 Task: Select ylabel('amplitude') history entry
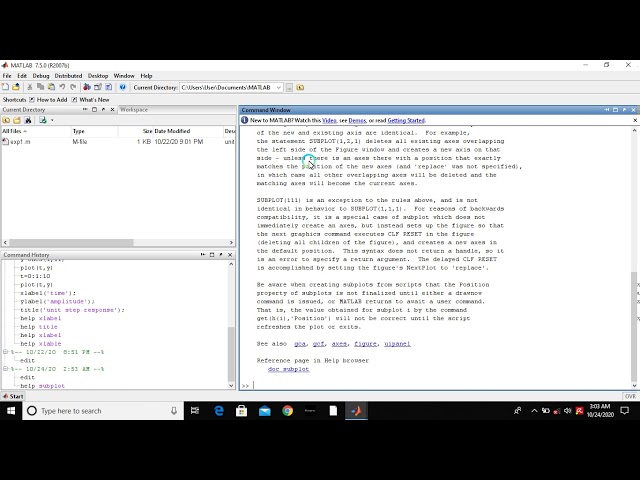click(57, 301)
